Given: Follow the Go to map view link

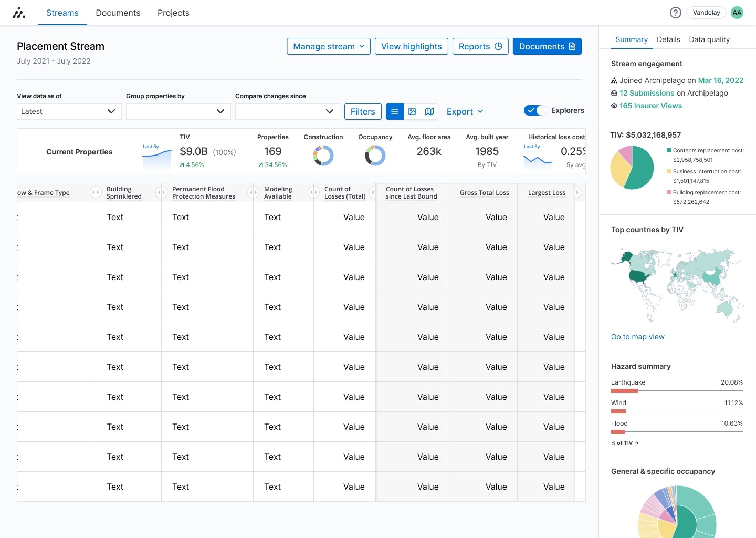Looking at the screenshot, I should [638, 337].
